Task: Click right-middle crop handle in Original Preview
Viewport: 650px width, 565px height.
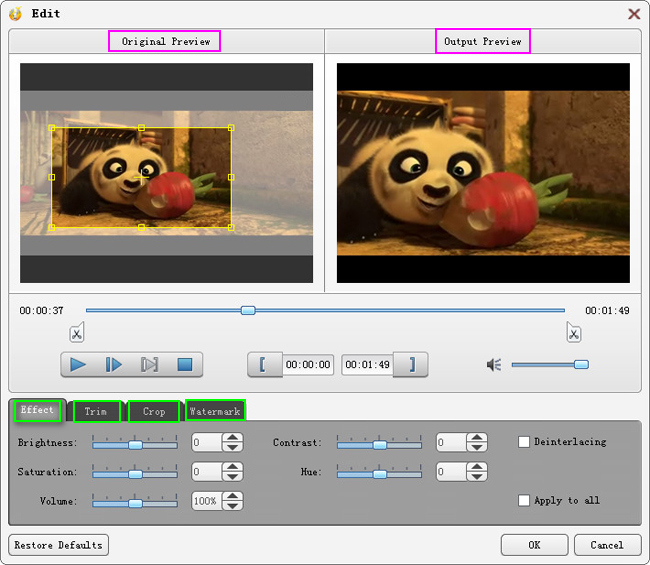Action: coord(231,177)
